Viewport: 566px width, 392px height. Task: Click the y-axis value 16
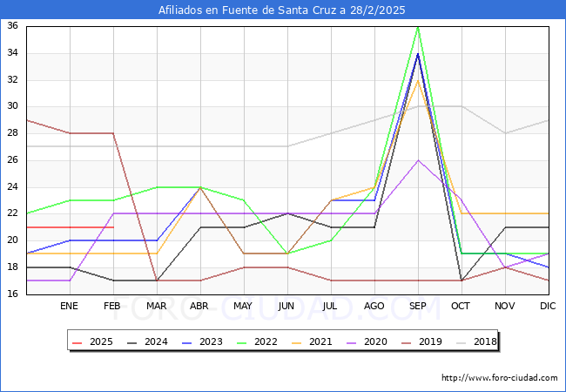point(13,294)
